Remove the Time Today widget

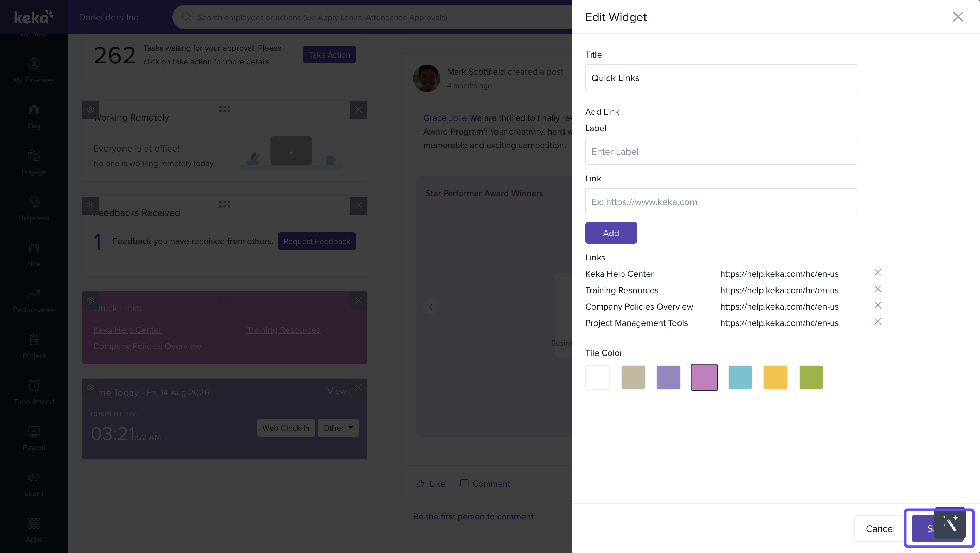[x=358, y=388]
